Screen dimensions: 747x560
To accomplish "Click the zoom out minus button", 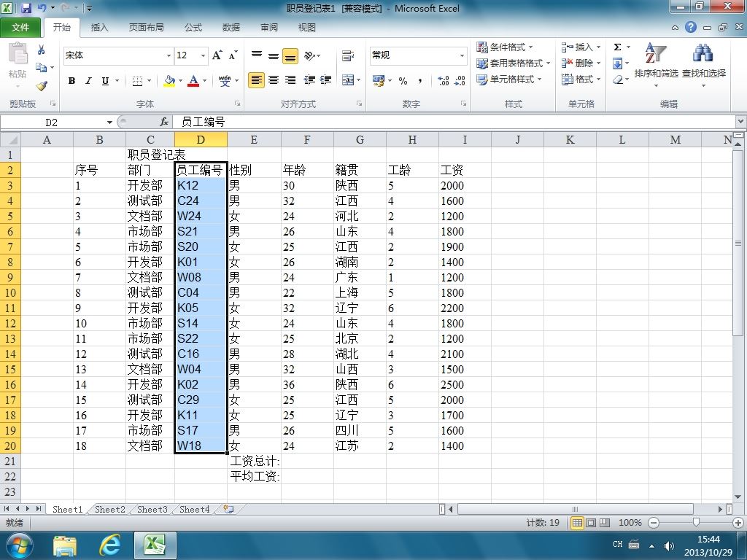I will 654,523.
